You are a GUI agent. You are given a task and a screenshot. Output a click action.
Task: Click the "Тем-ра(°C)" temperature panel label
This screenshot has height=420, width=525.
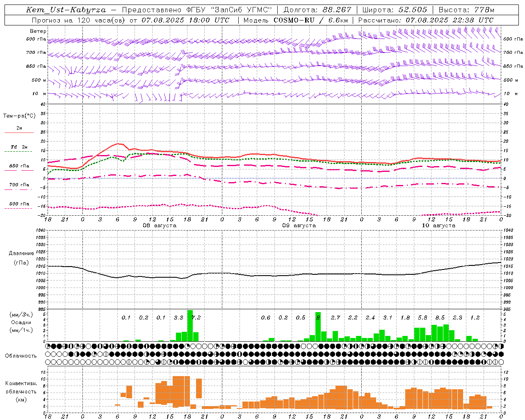pos(19,116)
